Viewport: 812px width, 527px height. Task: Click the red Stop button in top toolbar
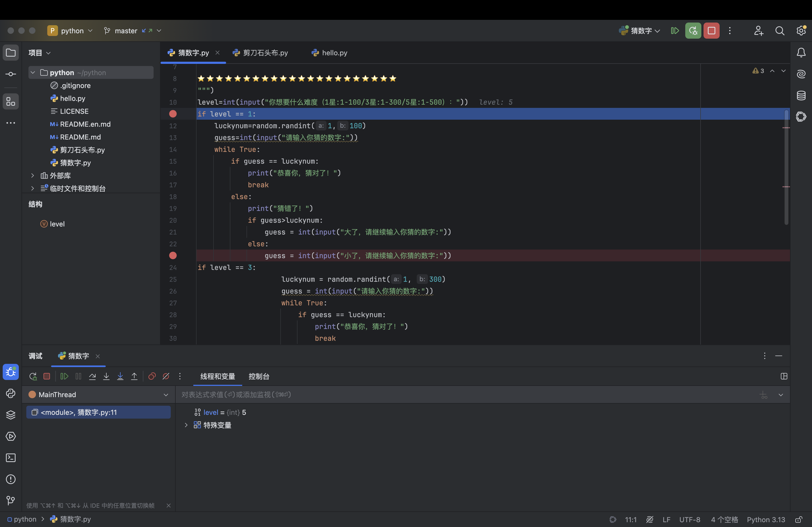[711, 31]
